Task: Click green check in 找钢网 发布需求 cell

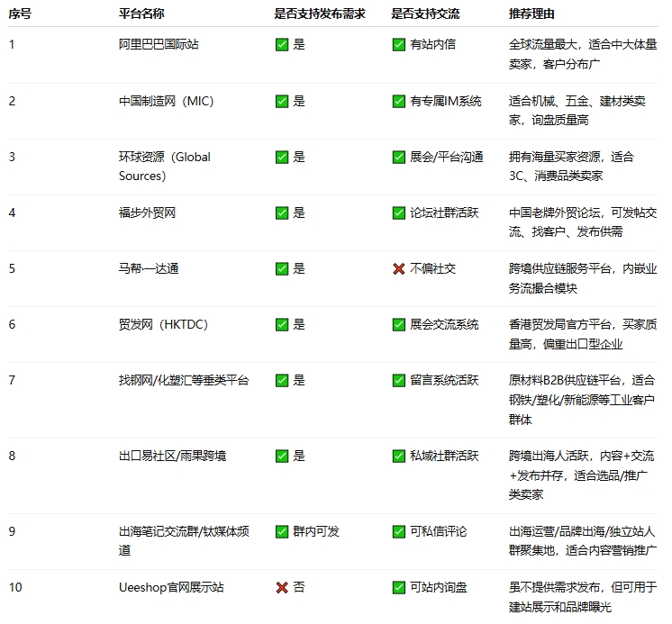Action: click(282, 380)
